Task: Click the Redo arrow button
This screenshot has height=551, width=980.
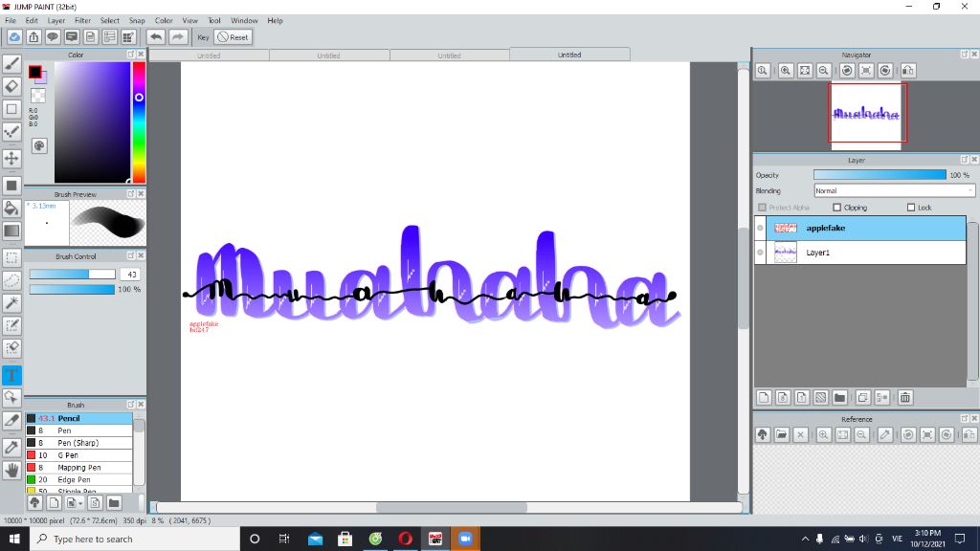Action: pos(178,37)
